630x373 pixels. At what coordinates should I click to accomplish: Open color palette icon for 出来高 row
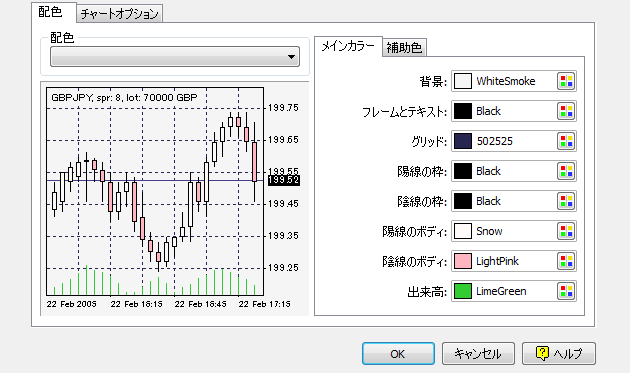[x=567, y=291]
